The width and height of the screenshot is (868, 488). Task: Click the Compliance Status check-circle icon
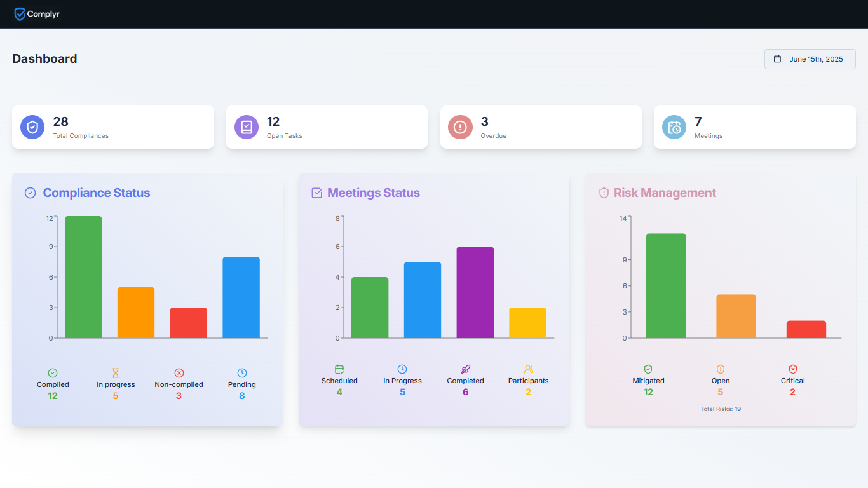pos(30,193)
